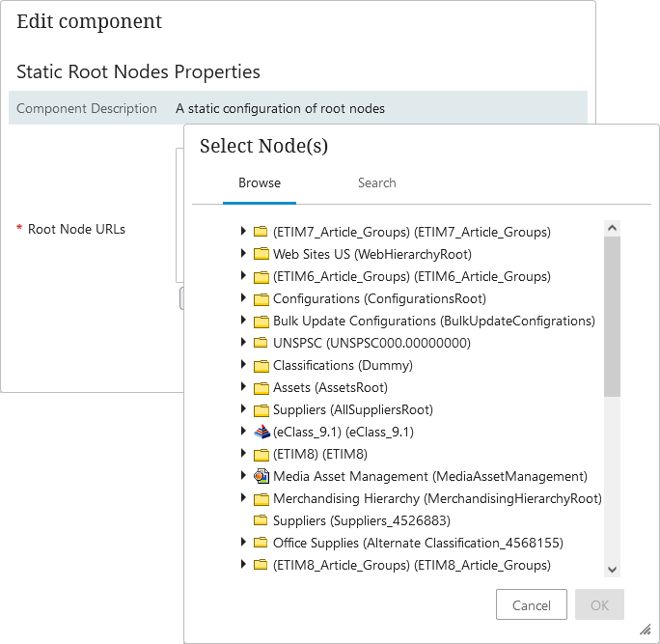The image size is (660, 644).
Task: Expand the ETIM8 node
Action: (244, 454)
